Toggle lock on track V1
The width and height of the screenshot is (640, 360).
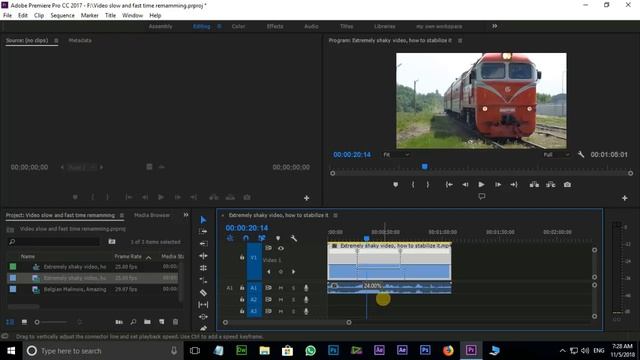click(242, 258)
